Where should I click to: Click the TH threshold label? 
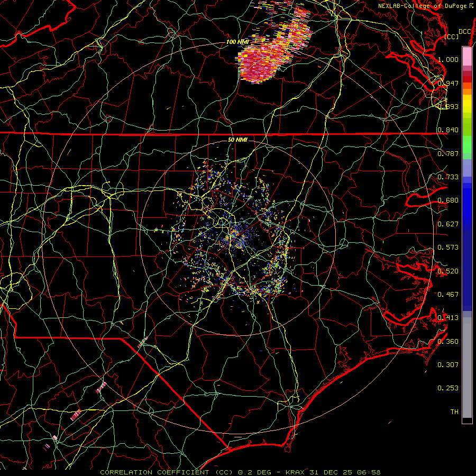(x=454, y=412)
